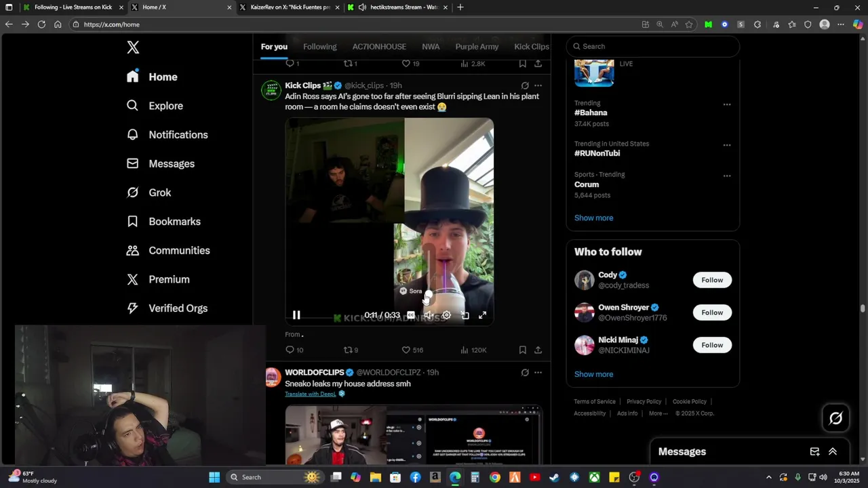The height and width of the screenshot is (488, 868).
Task: Show more Who to follow suggestions
Action: [x=593, y=374]
